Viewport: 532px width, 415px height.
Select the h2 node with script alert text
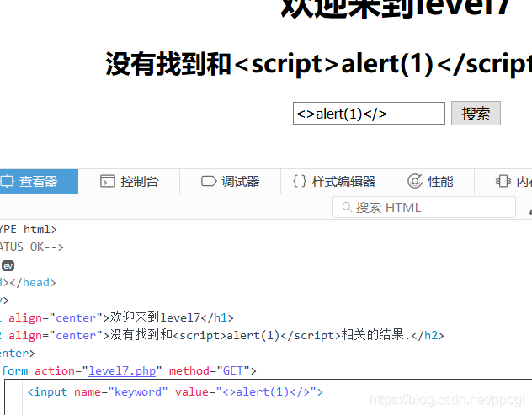pos(222,335)
